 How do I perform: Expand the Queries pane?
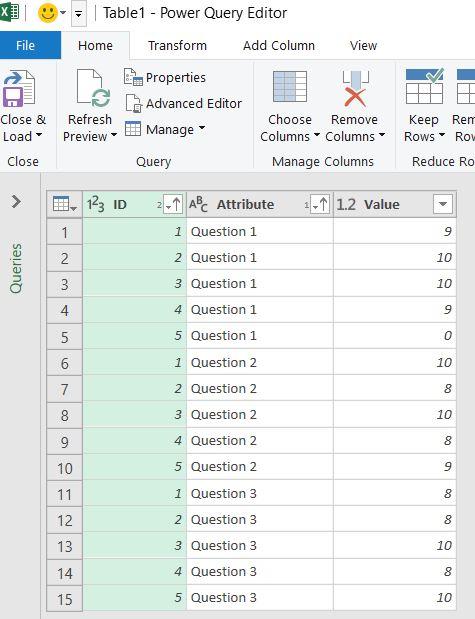[x=16, y=201]
